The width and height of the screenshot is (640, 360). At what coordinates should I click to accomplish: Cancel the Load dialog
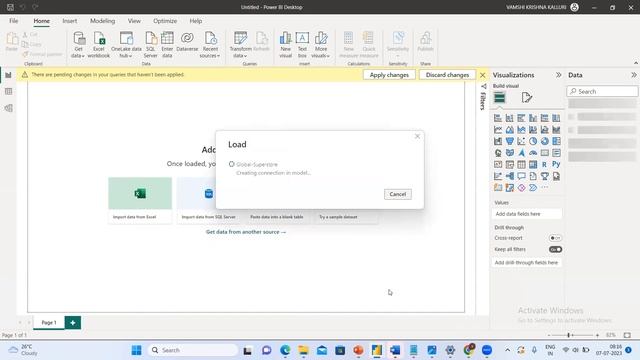coord(398,194)
